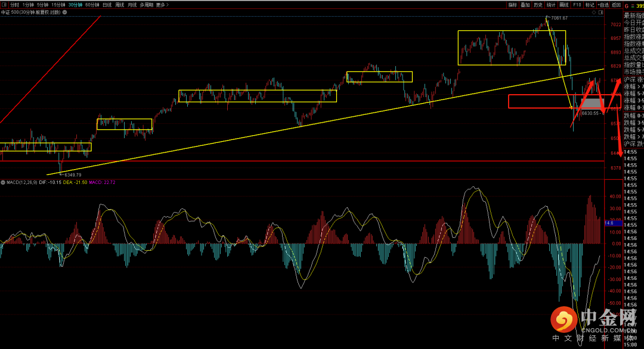Viewport: 644px width, 349px height.
Task: Click the diamond icon above the chart
Action: coord(594,13)
